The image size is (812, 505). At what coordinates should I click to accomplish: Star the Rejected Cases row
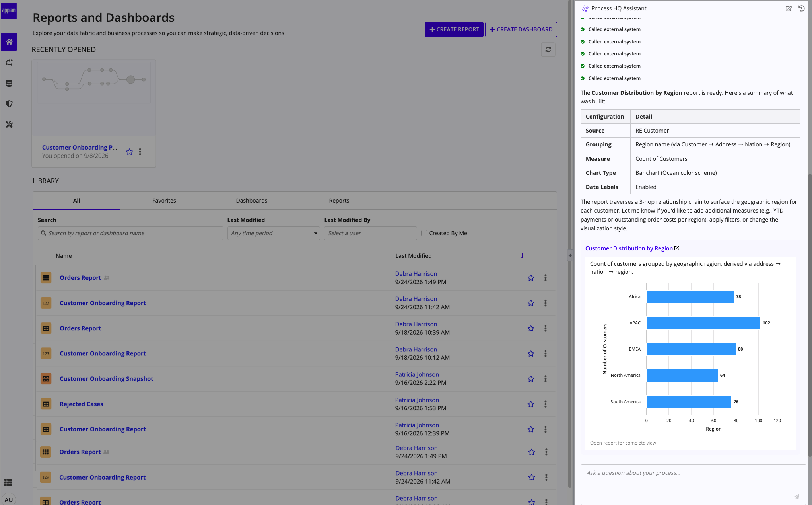(x=531, y=404)
